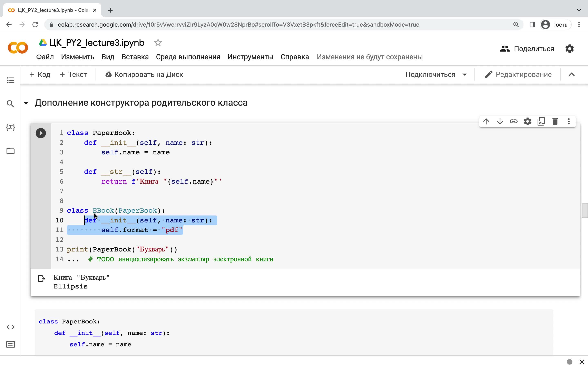Move cell up arrow icon

[x=486, y=121]
